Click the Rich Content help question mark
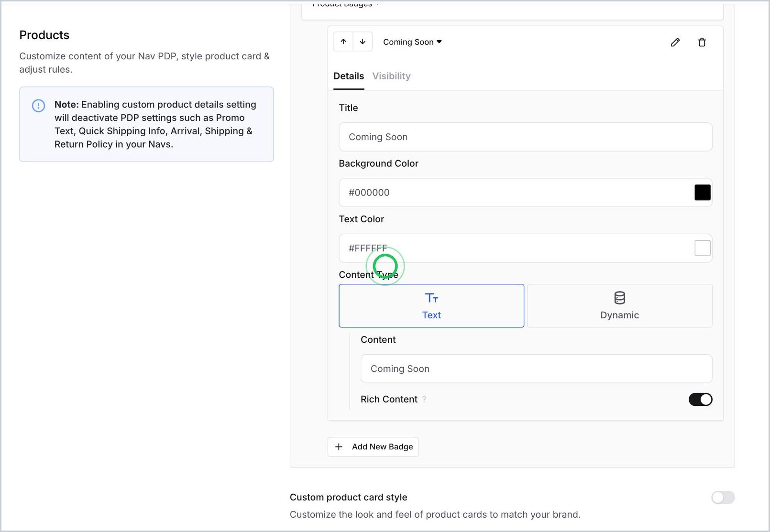This screenshot has height=532, width=770. [424, 399]
